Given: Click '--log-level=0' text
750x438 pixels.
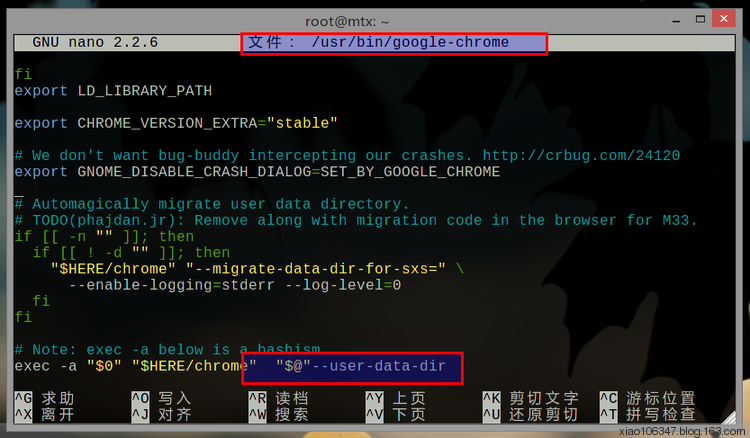Looking at the screenshot, I should point(342,285).
